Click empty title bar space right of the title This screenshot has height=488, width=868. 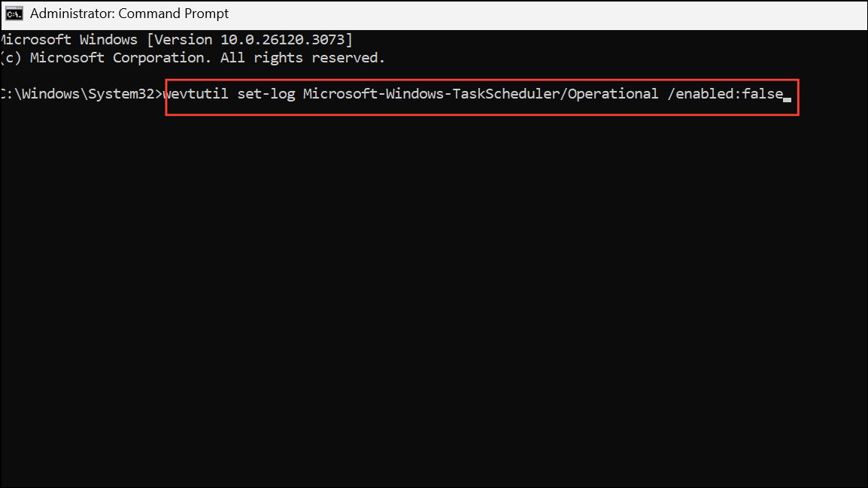pos(548,14)
